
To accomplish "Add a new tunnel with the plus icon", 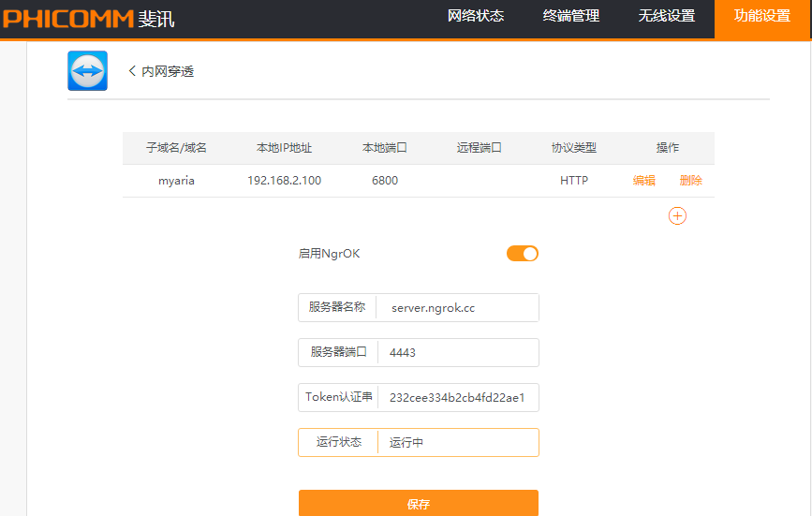I will click(677, 215).
